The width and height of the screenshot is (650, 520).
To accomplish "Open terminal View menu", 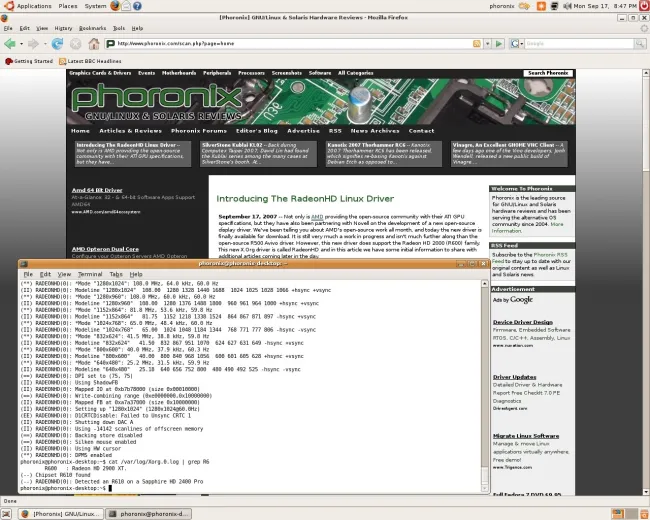I will click(64, 274).
